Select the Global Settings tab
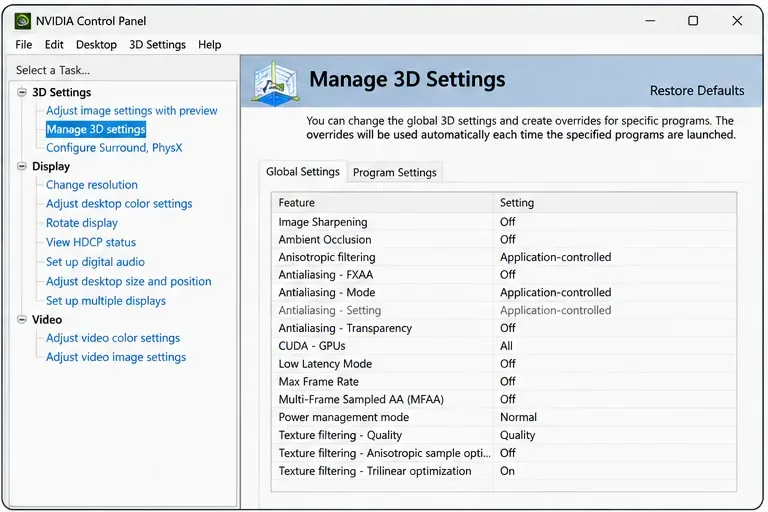This screenshot has width=768, height=512. [303, 171]
